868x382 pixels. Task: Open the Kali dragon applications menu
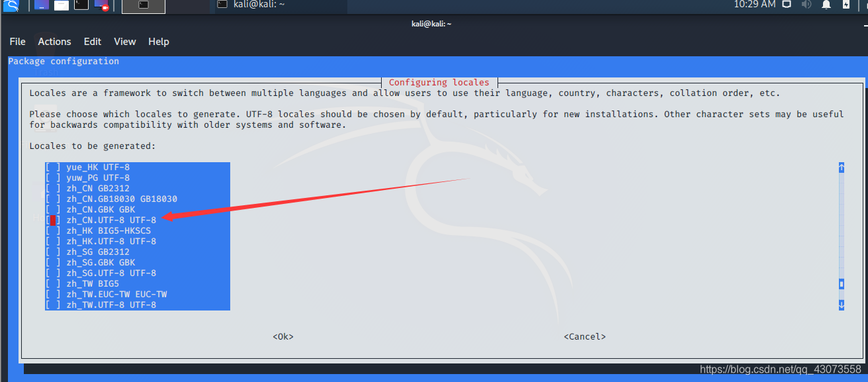click(11, 6)
